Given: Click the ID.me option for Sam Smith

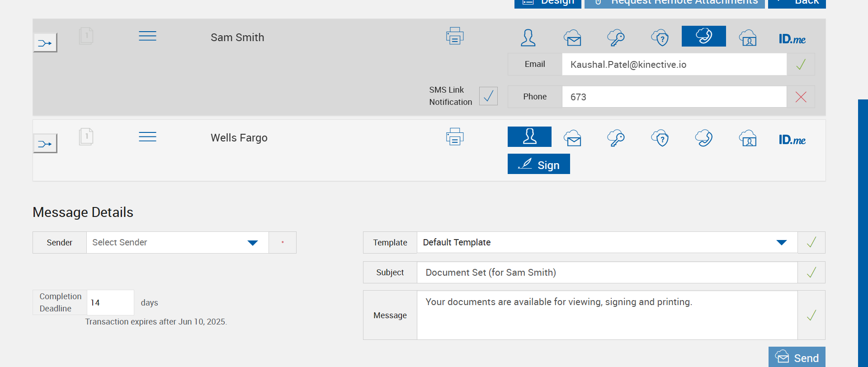Looking at the screenshot, I should (x=792, y=39).
